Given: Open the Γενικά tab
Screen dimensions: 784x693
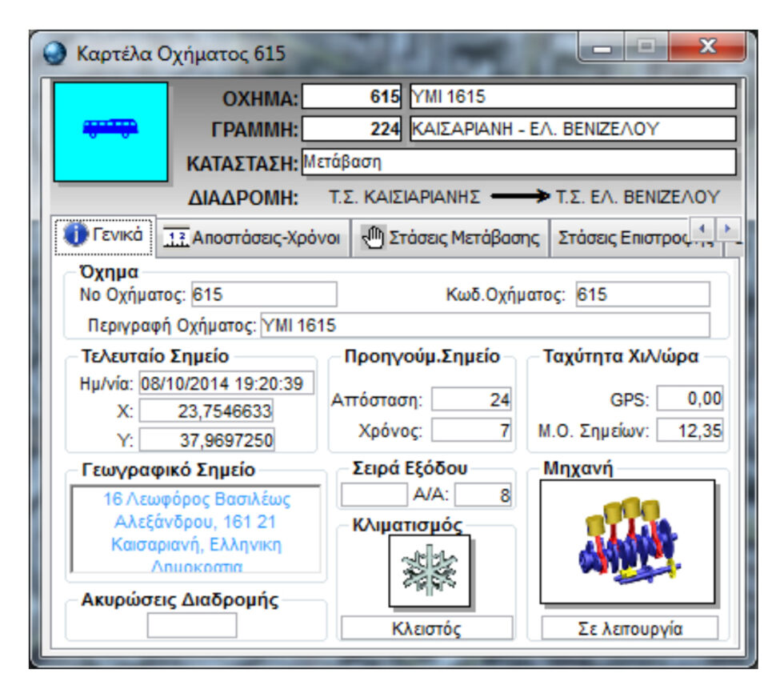Looking at the screenshot, I should point(104,235).
